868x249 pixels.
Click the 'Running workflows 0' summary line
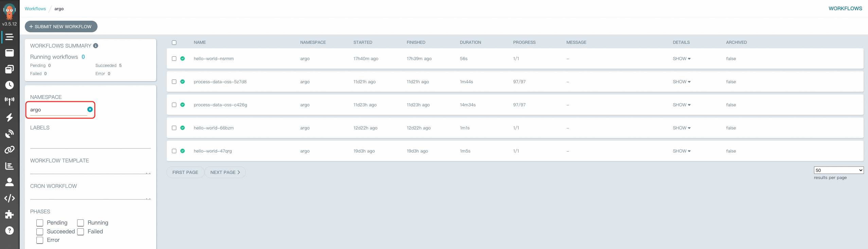point(57,57)
